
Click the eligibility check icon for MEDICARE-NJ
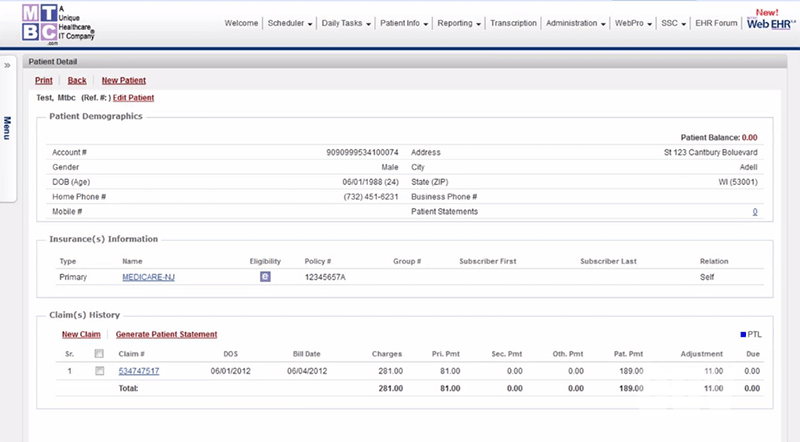pos(265,276)
